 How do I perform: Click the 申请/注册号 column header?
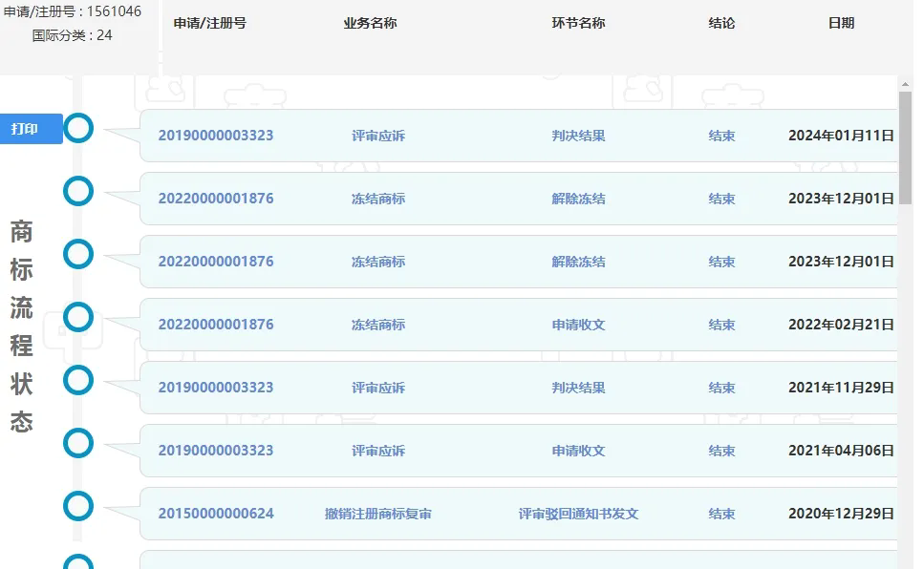(x=210, y=23)
